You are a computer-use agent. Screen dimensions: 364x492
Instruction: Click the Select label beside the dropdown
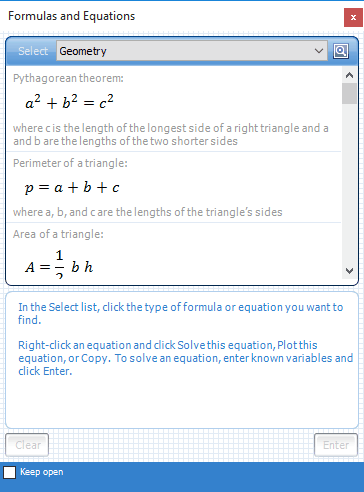[33, 51]
